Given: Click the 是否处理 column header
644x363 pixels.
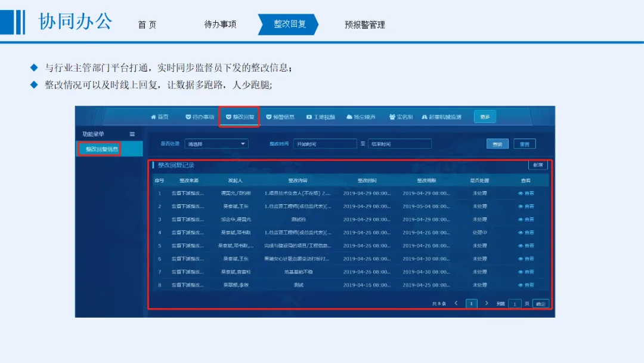Looking at the screenshot, I should (479, 180).
